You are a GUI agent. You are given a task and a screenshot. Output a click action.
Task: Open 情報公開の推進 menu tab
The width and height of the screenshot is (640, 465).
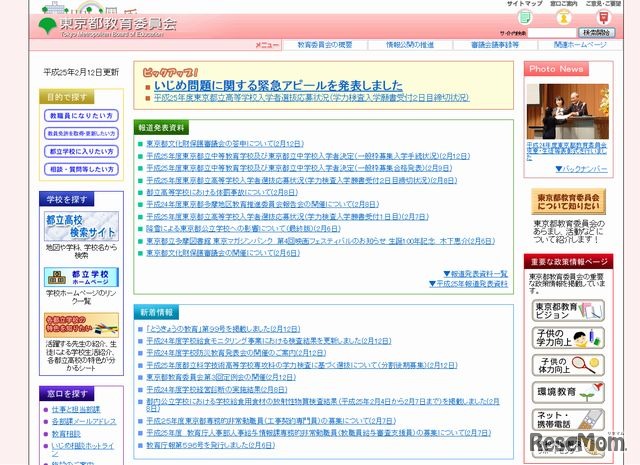click(x=410, y=45)
